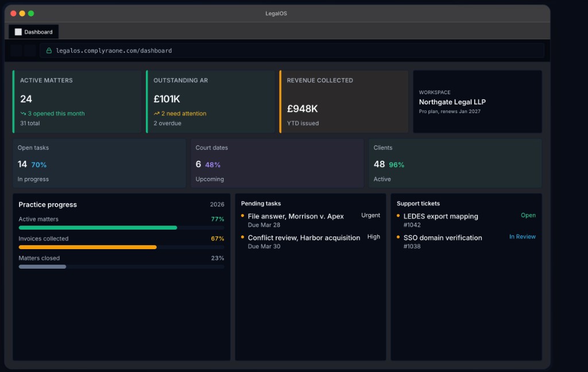Open the Active Matters card
The width and height of the screenshot is (588, 372).
77,102
